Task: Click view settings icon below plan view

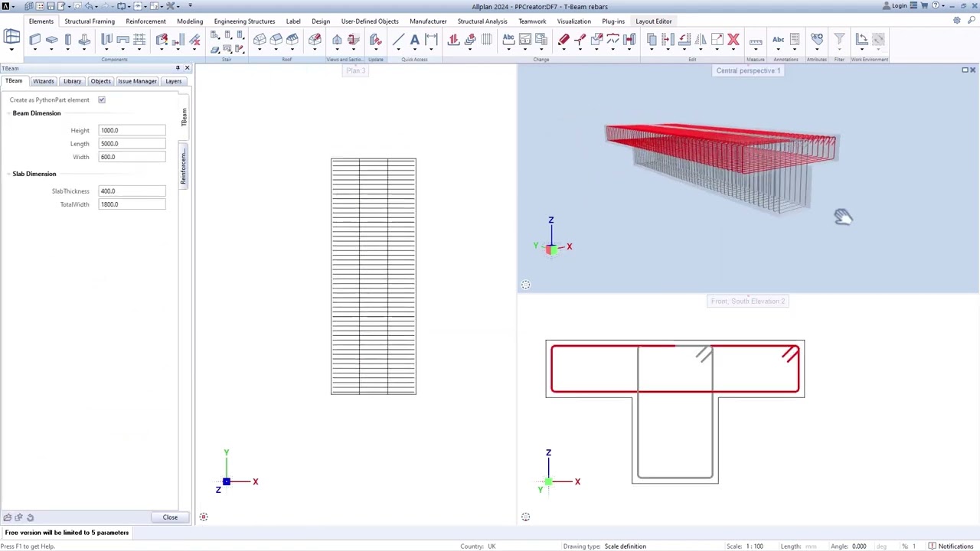Action: tap(204, 517)
